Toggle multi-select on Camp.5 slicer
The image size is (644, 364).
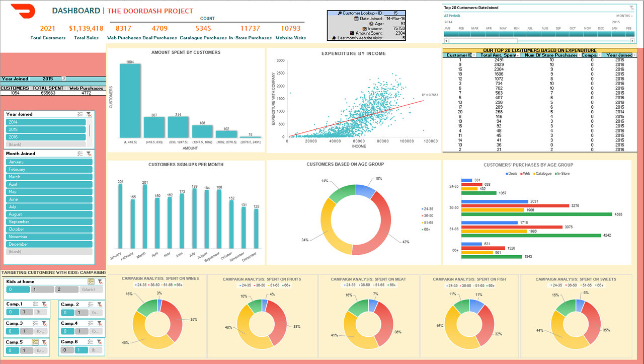[x=36, y=342]
